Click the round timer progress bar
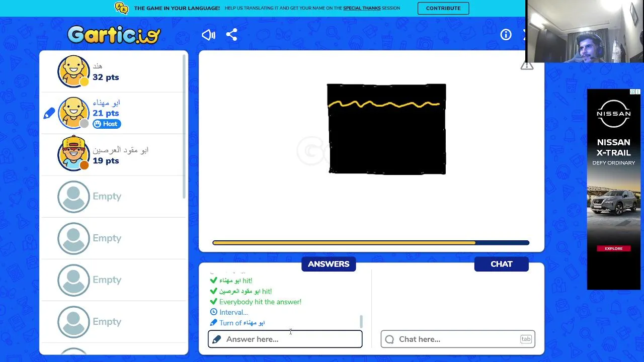This screenshot has height=362, width=644. [x=371, y=243]
